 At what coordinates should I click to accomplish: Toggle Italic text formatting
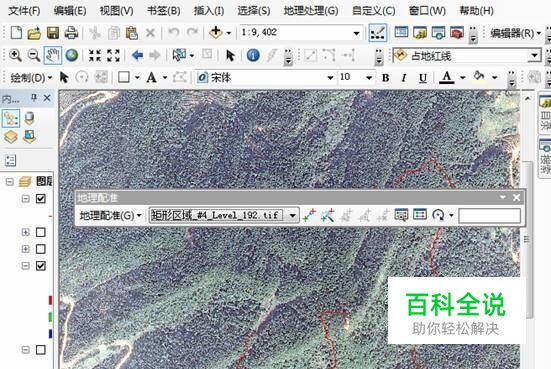(404, 78)
